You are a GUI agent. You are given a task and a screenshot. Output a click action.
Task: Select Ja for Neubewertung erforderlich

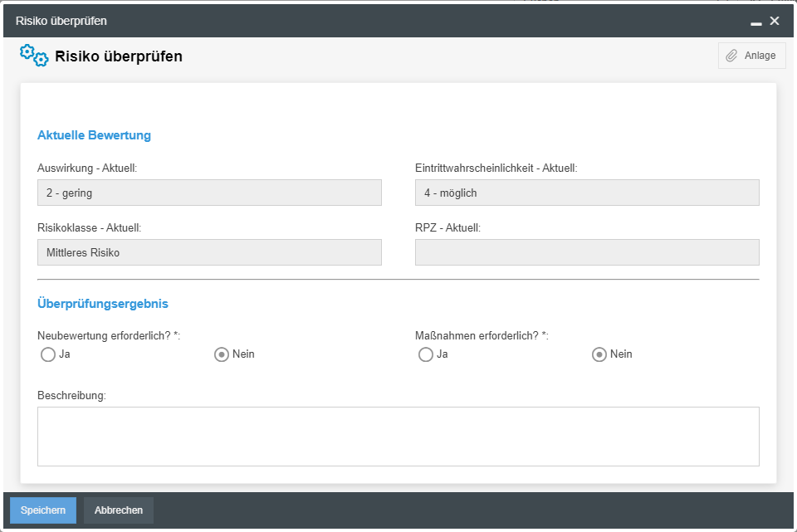click(48, 354)
